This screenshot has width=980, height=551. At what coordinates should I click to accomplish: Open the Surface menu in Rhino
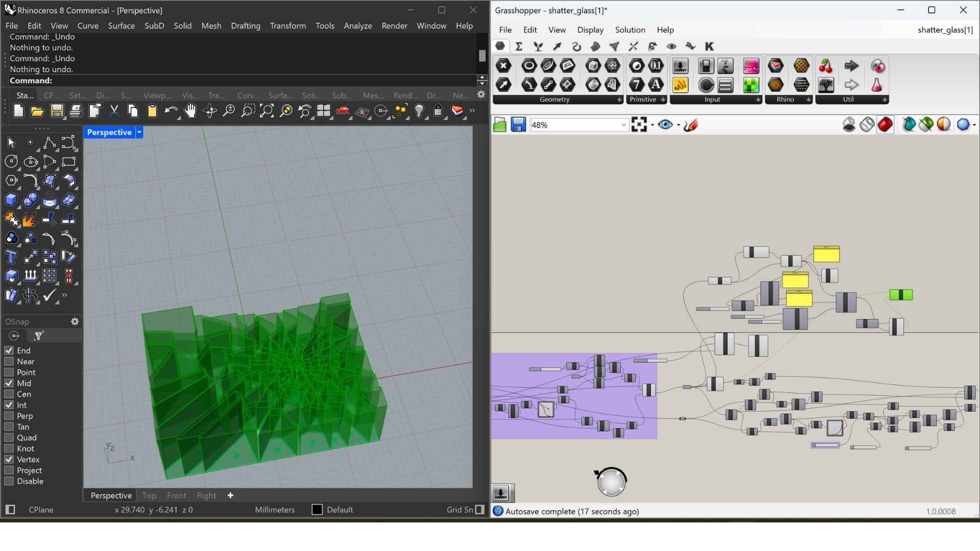click(x=121, y=26)
